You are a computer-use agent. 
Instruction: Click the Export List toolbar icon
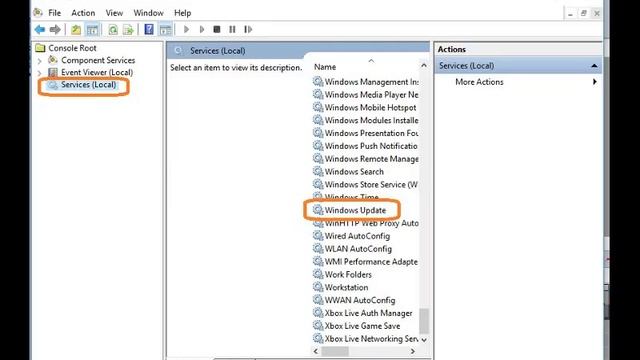point(128,29)
